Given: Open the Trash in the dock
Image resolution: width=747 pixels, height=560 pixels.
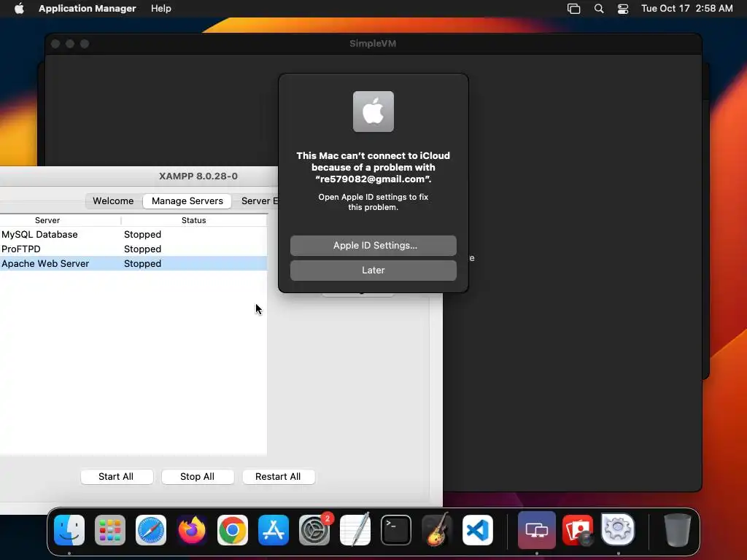Looking at the screenshot, I should (x=677, y=530).
